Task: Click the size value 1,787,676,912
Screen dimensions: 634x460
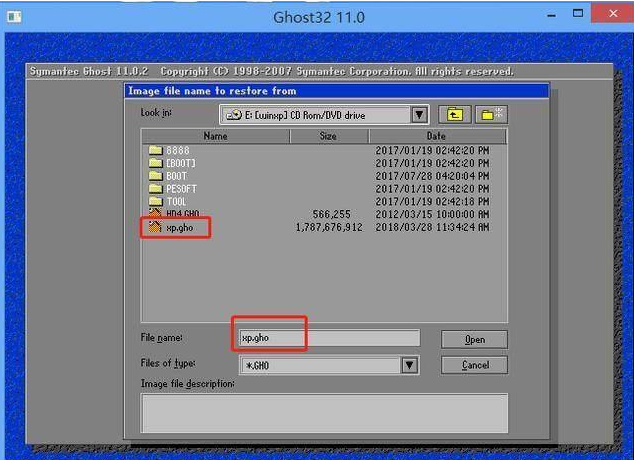Action: pyautogui.click(x=329, y=228)
